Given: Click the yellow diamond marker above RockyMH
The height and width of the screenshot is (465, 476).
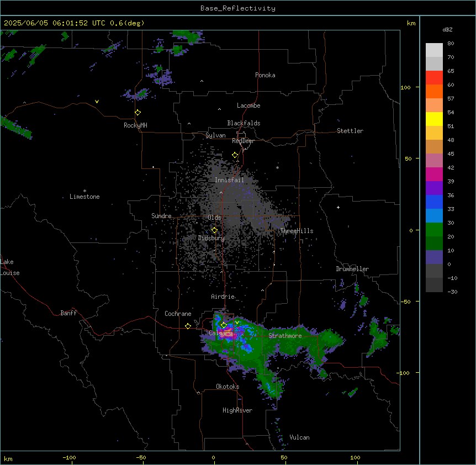Looking at the screenshot, I should pos(138,113).
